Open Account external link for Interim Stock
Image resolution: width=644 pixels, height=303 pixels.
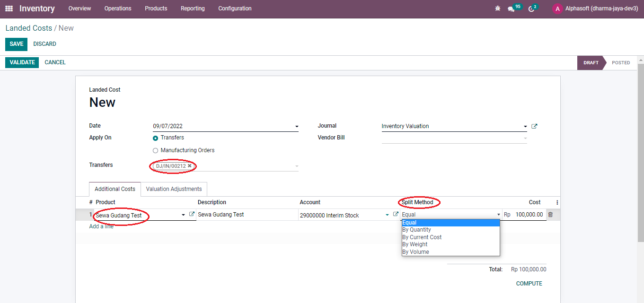396,214
